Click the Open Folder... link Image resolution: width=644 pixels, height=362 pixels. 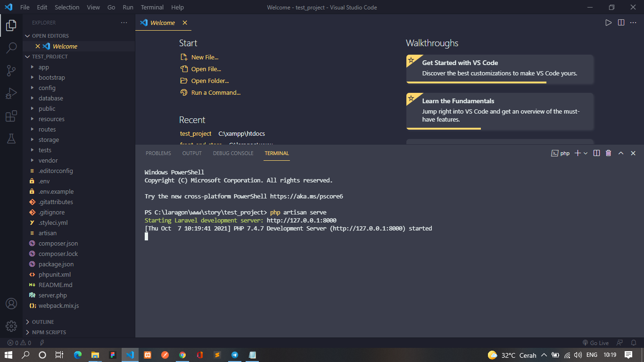coord(210,81)
